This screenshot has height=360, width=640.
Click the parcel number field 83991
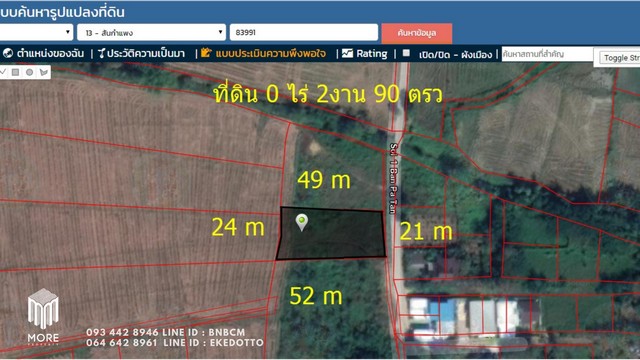pyautogui.click(x=304, y=32)
